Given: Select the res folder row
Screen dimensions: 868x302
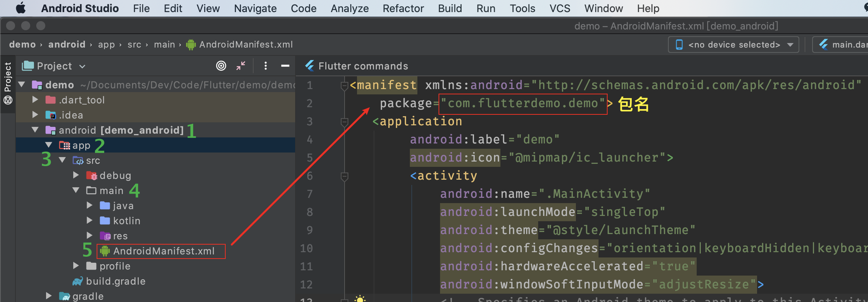Looking at the screenshot, I should (155, 236).
